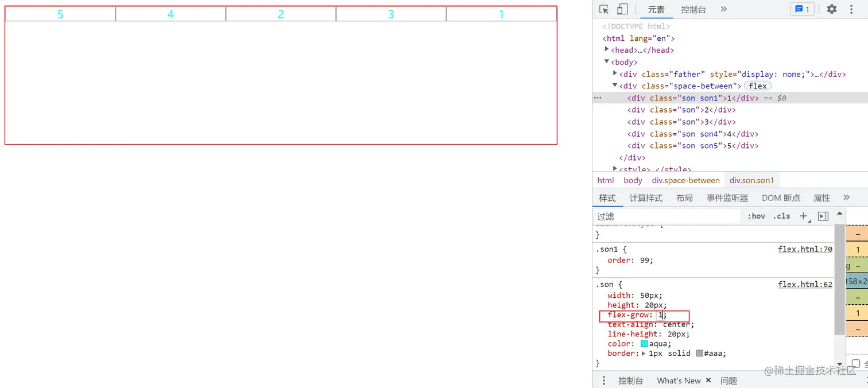This screenshot has height=388, width=868.
Task: Click the styles pane scrollbar thumb
Action: [840, 279]
